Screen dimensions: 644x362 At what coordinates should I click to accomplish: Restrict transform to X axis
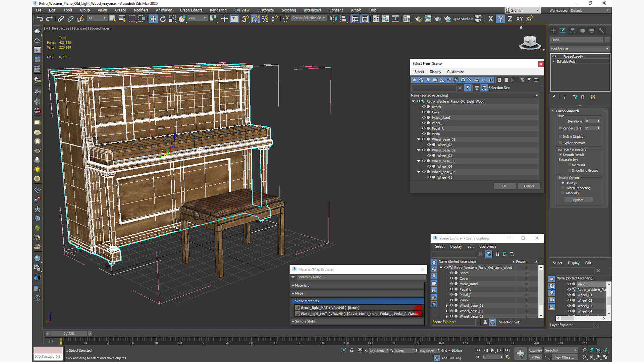(x=491, y=19)
